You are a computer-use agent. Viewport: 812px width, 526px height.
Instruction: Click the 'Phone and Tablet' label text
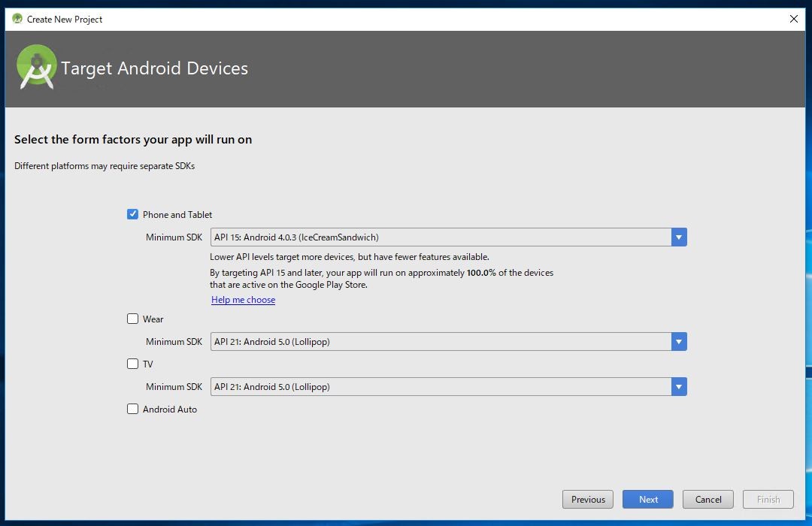click(x=177, y=215)
